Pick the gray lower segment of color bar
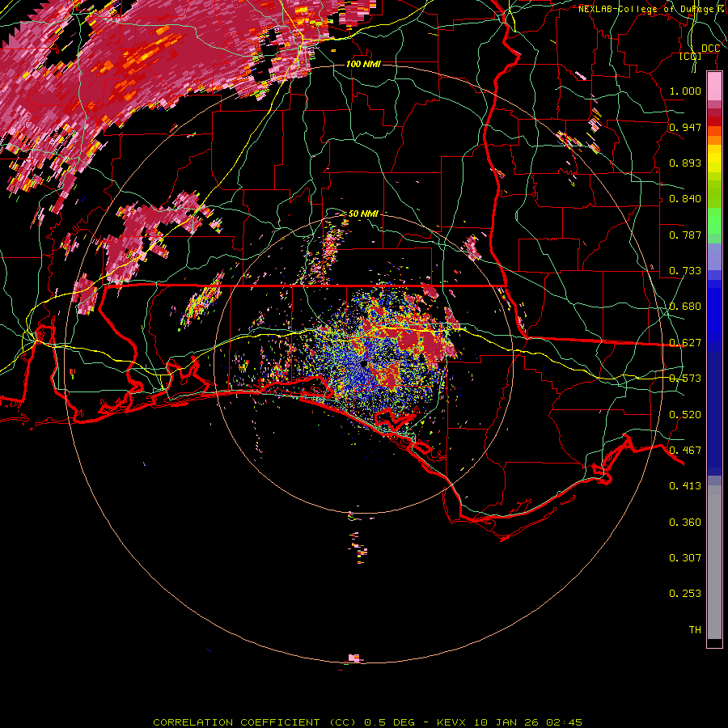The image size is (728, 728). pyautogui.click(x=714, y=562)
